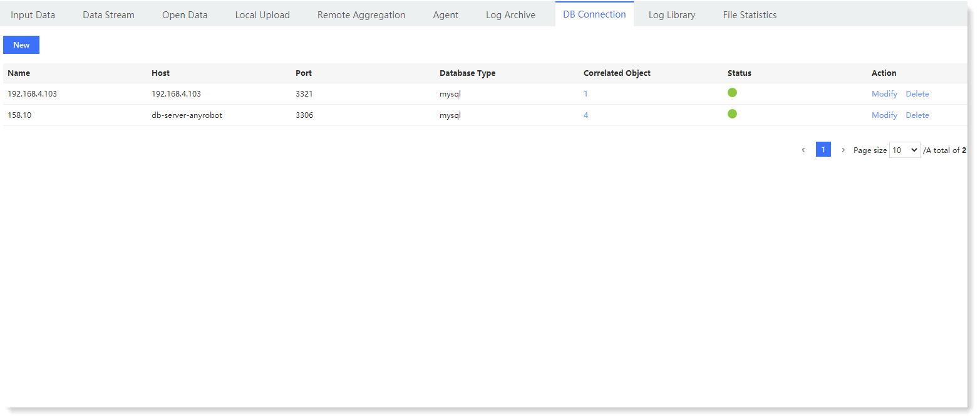Select the Agent tab

pyautogui.click(x=446, y=15)
